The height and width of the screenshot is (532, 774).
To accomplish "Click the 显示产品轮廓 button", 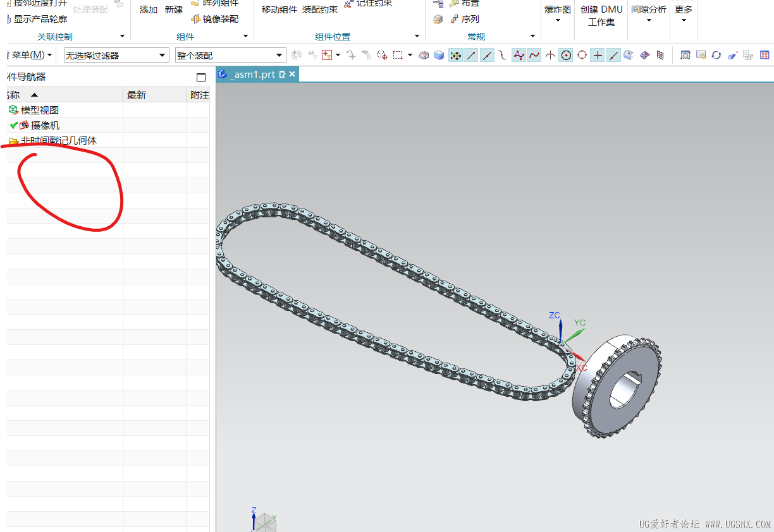I will click(x=35, y=19).
